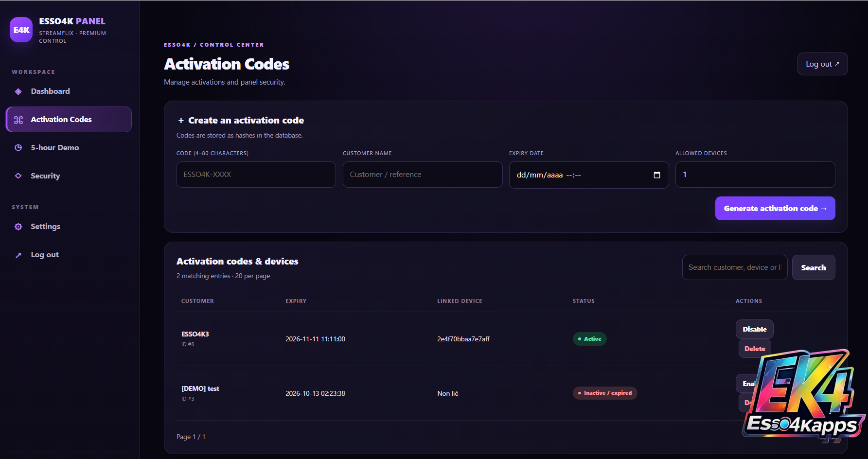Click the Page 1 / 1 indicator
Image resolution: width=868 pixels, height=459 pixels.
pyautogui.click(x=191, y=437)
